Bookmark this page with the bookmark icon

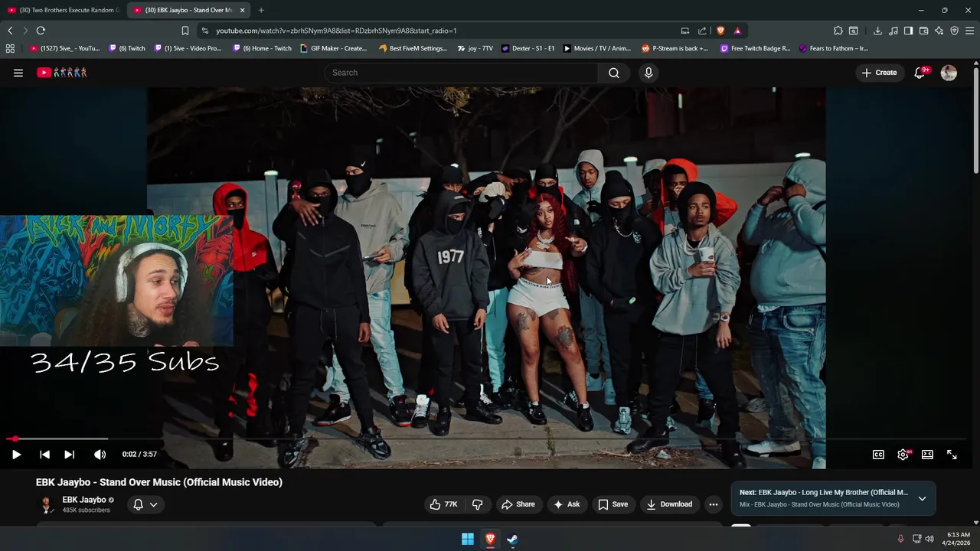pos(185,31)
